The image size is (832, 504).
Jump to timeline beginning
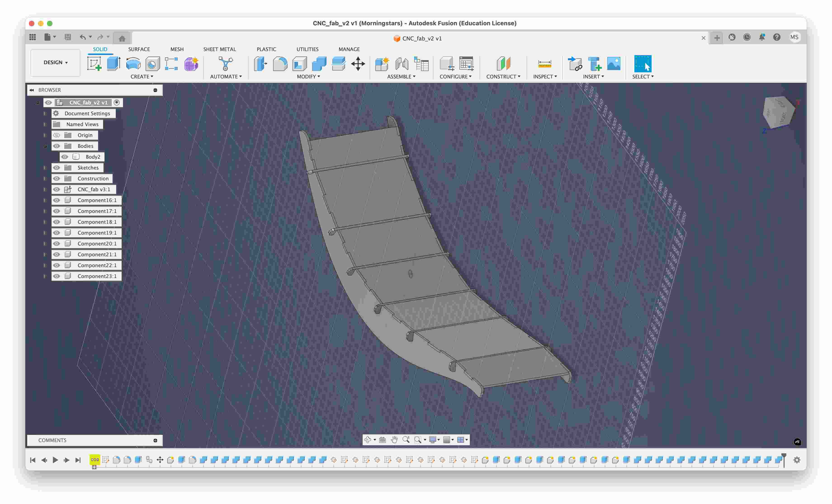click(33, 460)
